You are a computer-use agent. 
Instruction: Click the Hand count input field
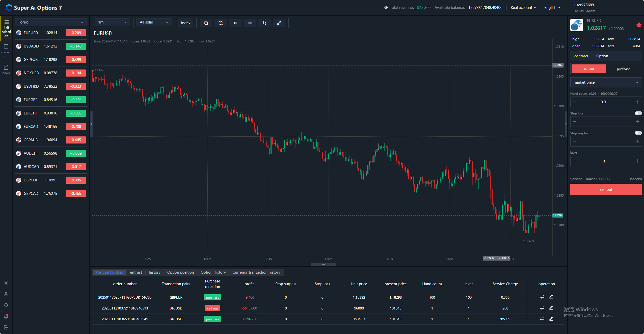click(606, 102)
